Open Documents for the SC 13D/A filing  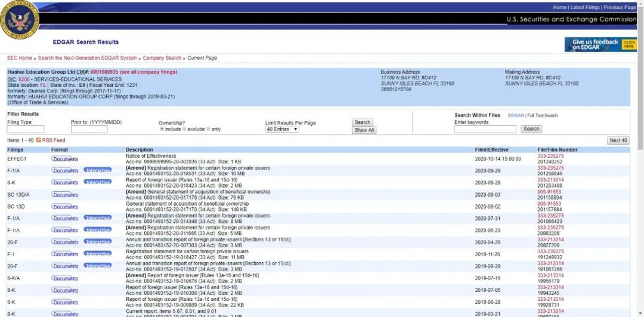pyautogui.click(x=65, y=195)
